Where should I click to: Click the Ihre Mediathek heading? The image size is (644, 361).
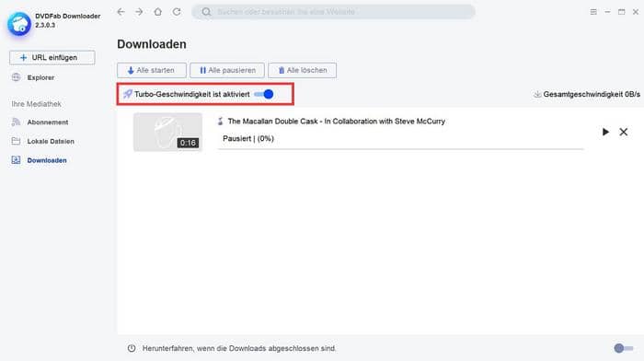pyautogui.click(x=36, y=104)
